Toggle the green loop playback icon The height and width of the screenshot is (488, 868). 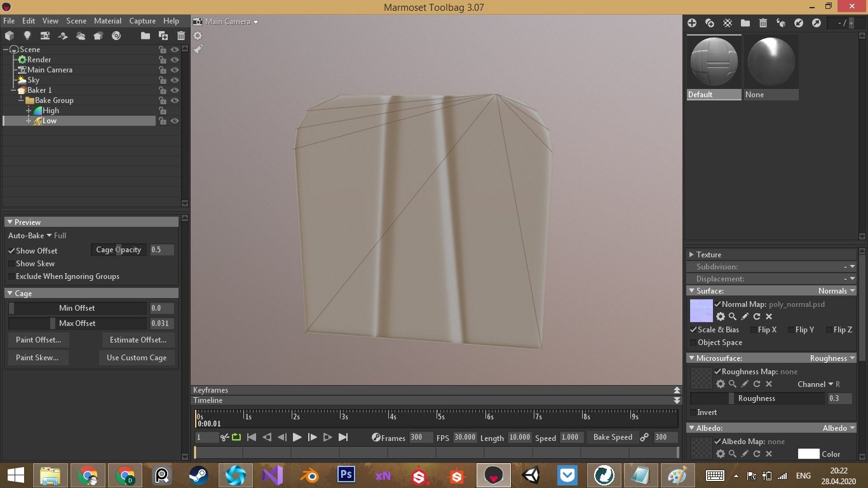coord(236,437)
